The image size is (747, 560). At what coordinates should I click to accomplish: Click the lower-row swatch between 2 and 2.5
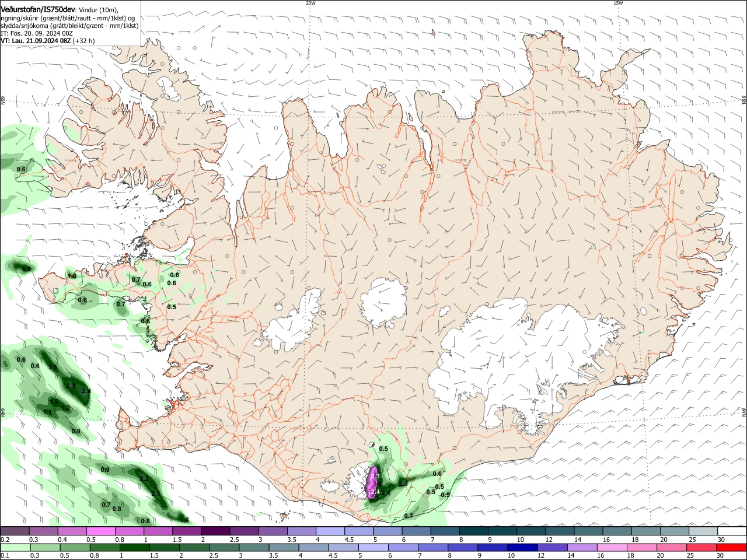pyautogui.click(x=194, y=547)
